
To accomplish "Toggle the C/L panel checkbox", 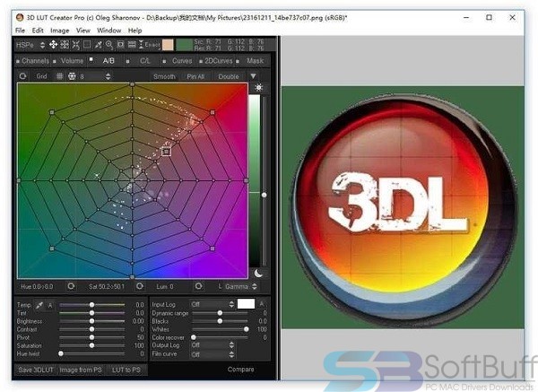I will coord(127,61).
